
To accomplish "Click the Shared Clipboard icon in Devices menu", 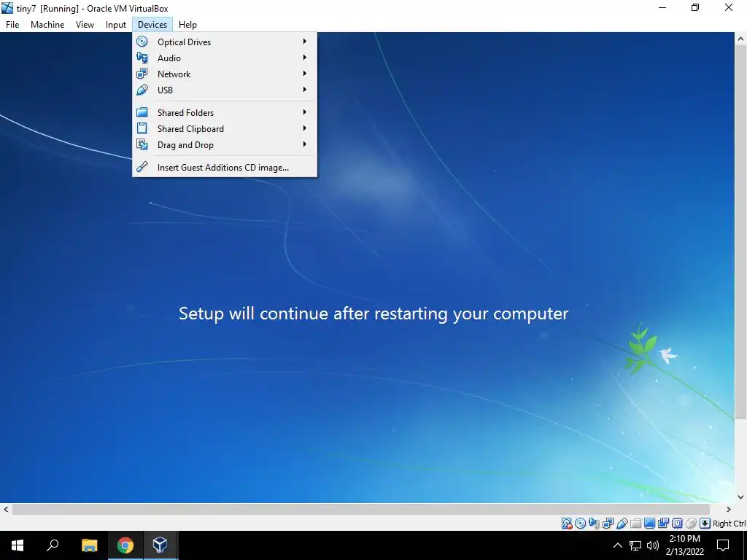I will pos(142,128).
